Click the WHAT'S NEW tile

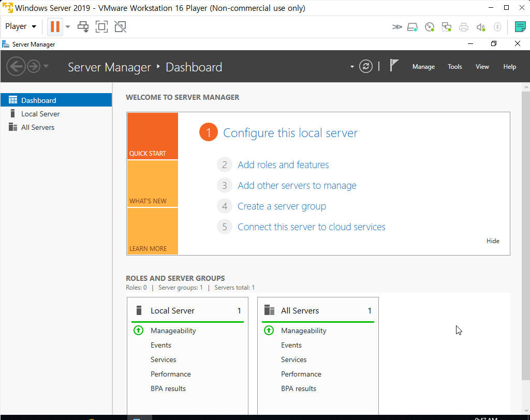[x=153, y=184]
